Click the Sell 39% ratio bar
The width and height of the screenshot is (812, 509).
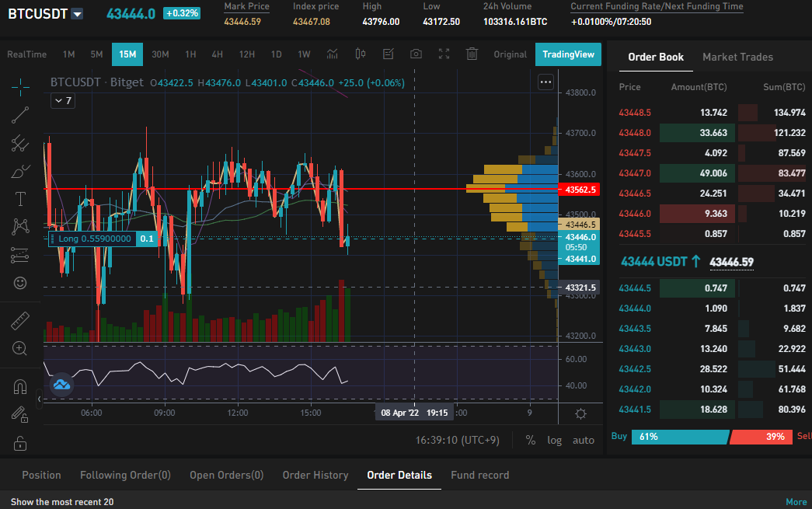tap(761, 437)
